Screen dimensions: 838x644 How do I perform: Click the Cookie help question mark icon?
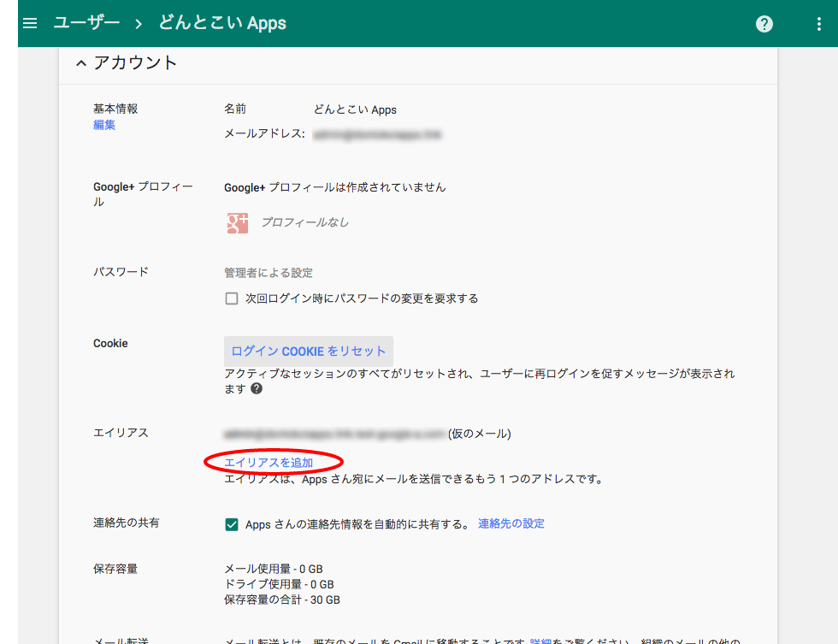tap(257, 388)
